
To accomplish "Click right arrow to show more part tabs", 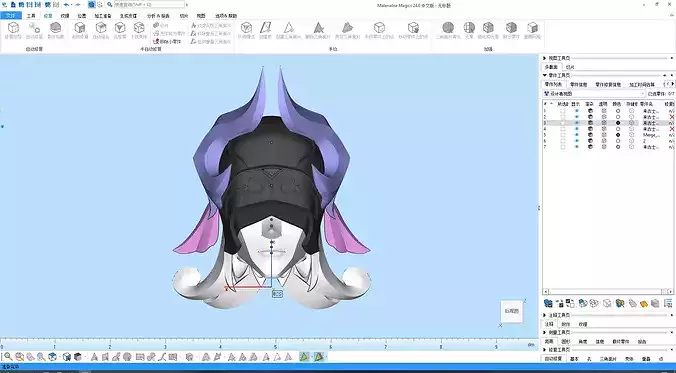I will pyautogui.click(x=673, y=84).
